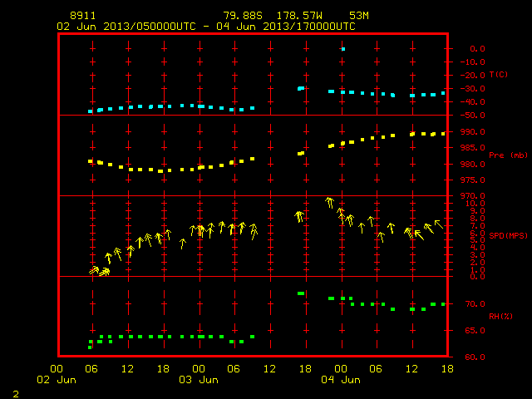Click the Pre (mb) axis label

508,155
